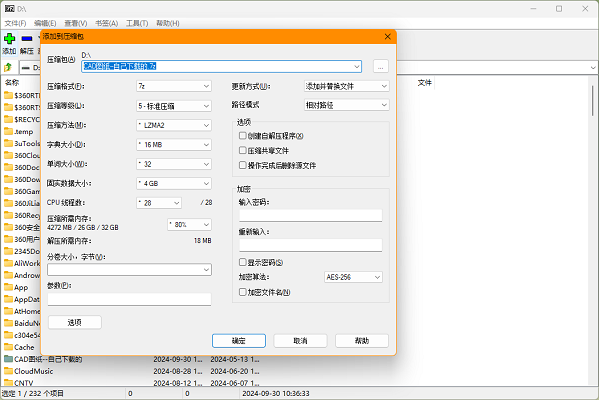Open the 文件(F) menu

tap(15, 23)
